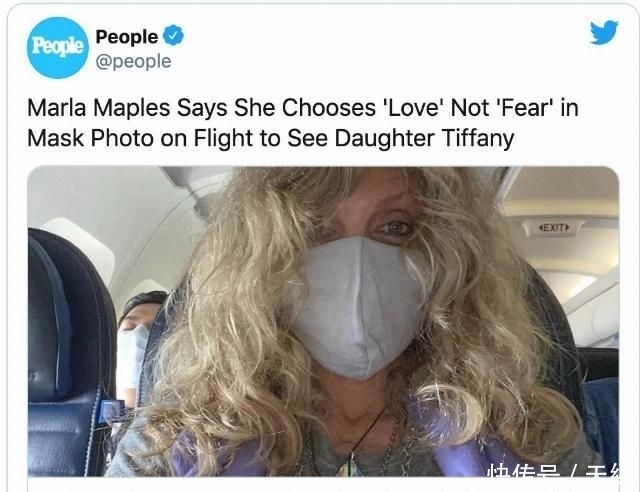Image resolution: width=640 pixels, height=492 pixels.
Task: Click the blue verified checkmark badge
Action: [173, 36]
